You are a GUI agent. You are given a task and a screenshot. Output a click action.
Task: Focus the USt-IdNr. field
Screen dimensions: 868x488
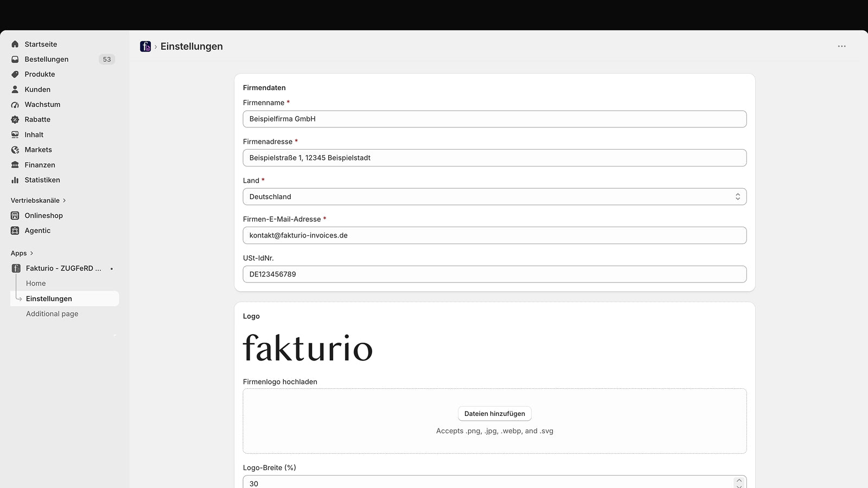[x=495, y=274]
